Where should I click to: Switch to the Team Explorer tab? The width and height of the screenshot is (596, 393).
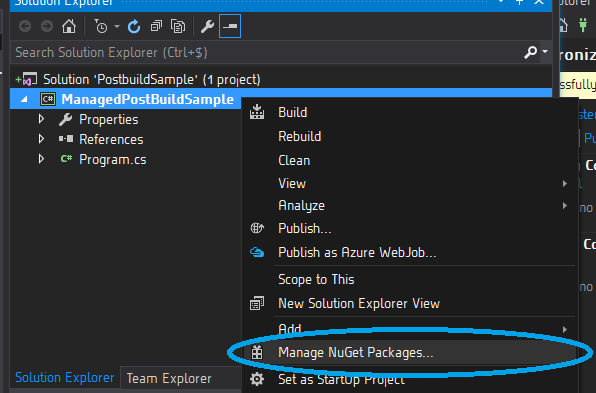[169, 379]
